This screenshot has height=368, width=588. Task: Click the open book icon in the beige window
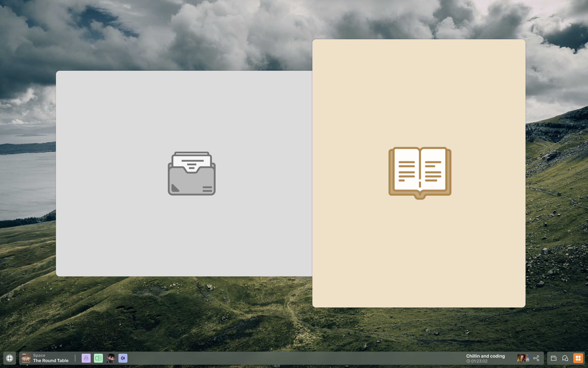[x=420, y=173]
